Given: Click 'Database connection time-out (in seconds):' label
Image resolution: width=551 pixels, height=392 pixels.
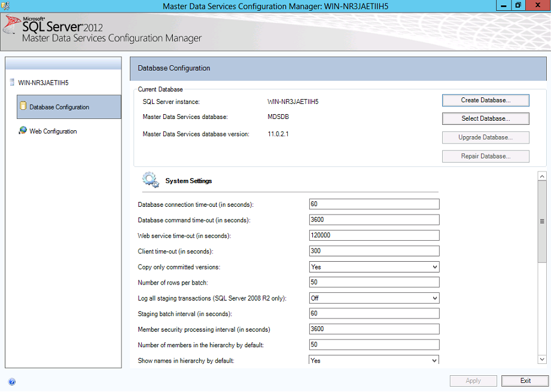Looking at the screenshot, I should click(196, 204).
